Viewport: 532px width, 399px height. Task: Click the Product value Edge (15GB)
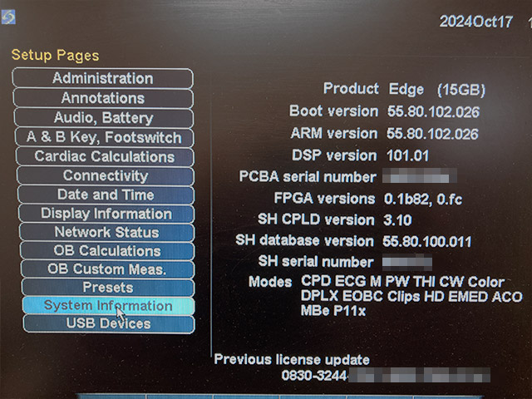click(437, 90)
